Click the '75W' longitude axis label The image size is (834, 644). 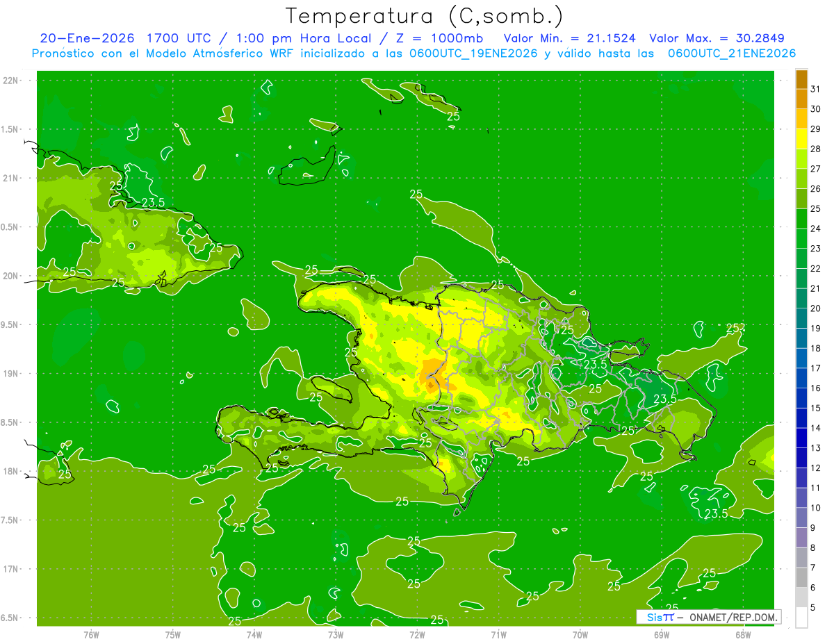pos(173,634)
